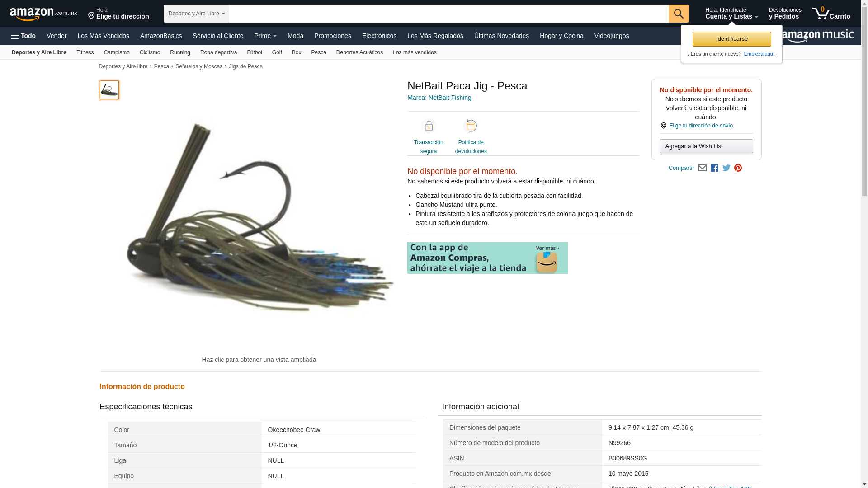Open the Pesca subcategory tab
This screenshot has width=868, height=488.
point(319,52)
